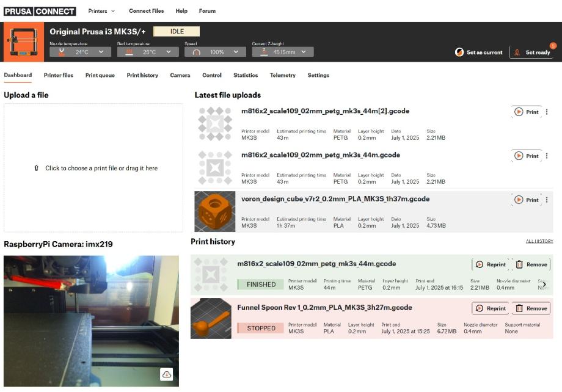This screenshot has height=392, width=562.
Task: Open the Control tab
Action: coord(212,75)
